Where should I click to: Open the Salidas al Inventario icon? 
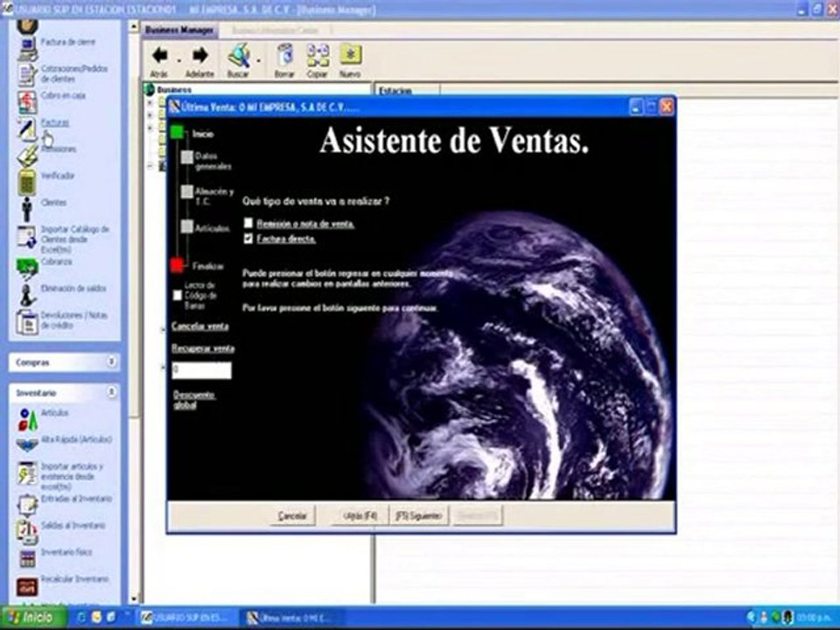click(27, 530)
